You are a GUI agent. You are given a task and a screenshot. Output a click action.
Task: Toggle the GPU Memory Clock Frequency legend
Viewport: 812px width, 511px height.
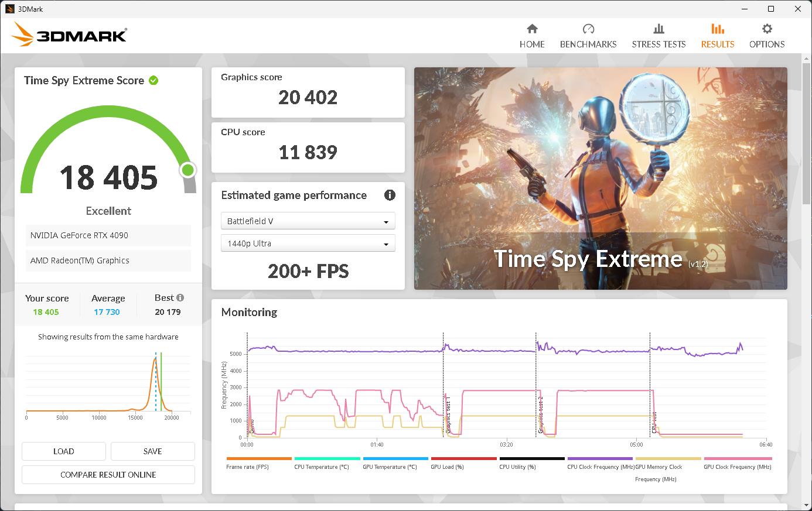coord(668,470)
